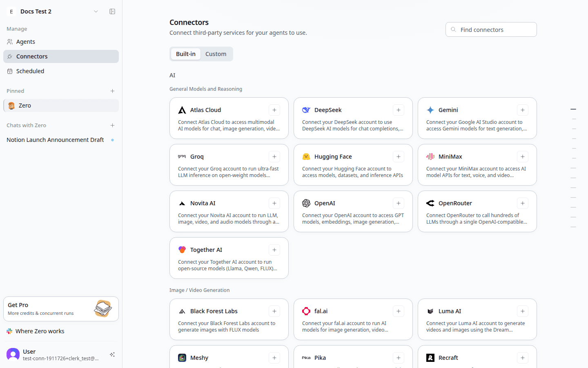Viewport: 588px width, 368px height.
Task: Open the MiniMax connector card
Action: tap(477, 165)
